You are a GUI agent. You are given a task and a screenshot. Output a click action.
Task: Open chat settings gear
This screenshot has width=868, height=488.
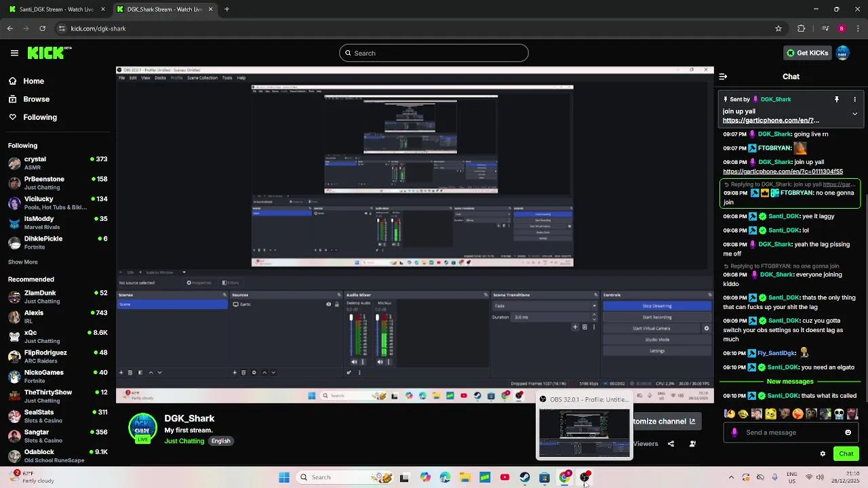pyautogui.click(x=823, y=454)
